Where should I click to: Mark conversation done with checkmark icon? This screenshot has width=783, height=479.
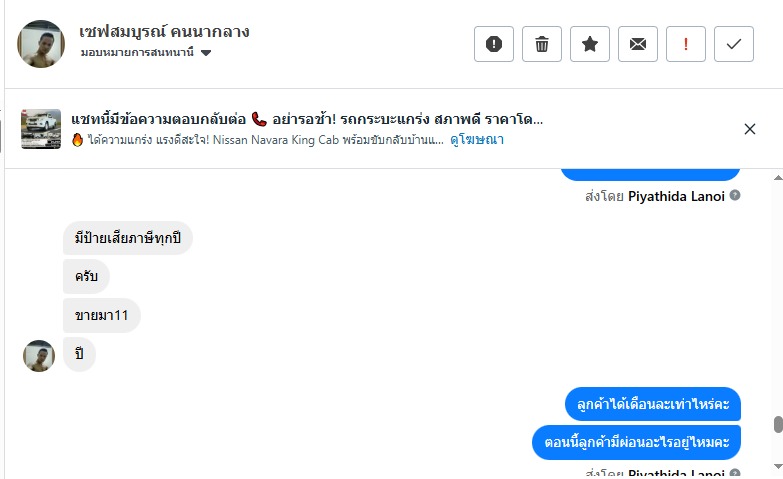tap(734, 44)
